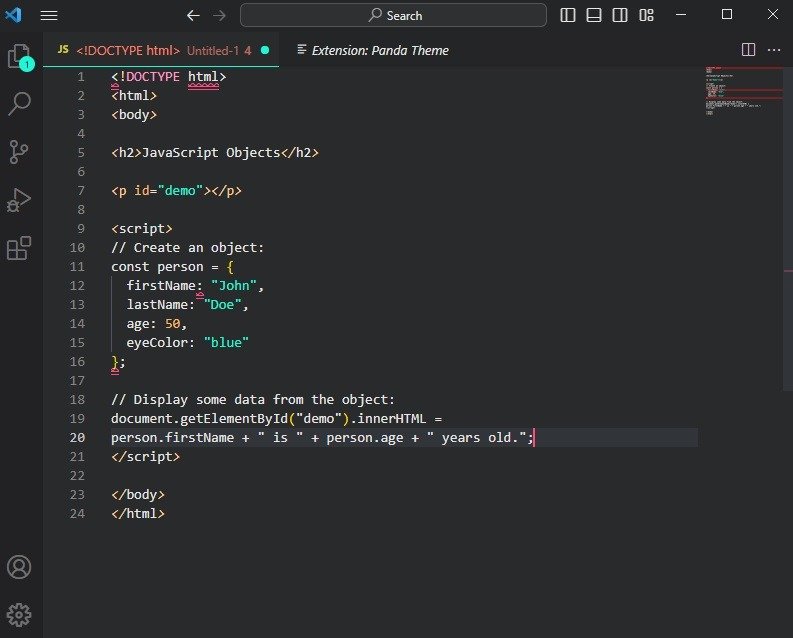Image resolution: width=793 pixels, height=638 pixels.
Task: Toggle the secondary side bar visibility
Action: (620, 15)
